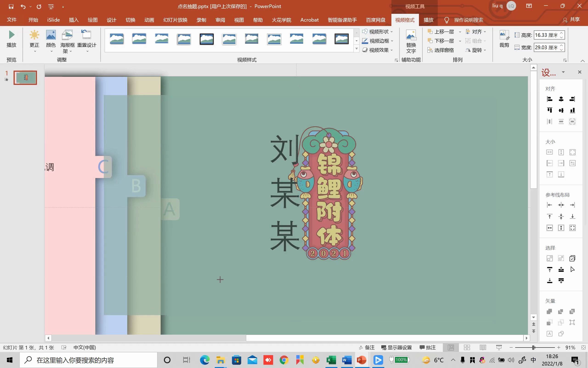Switch to the video 播放 Playback tab

428,20
